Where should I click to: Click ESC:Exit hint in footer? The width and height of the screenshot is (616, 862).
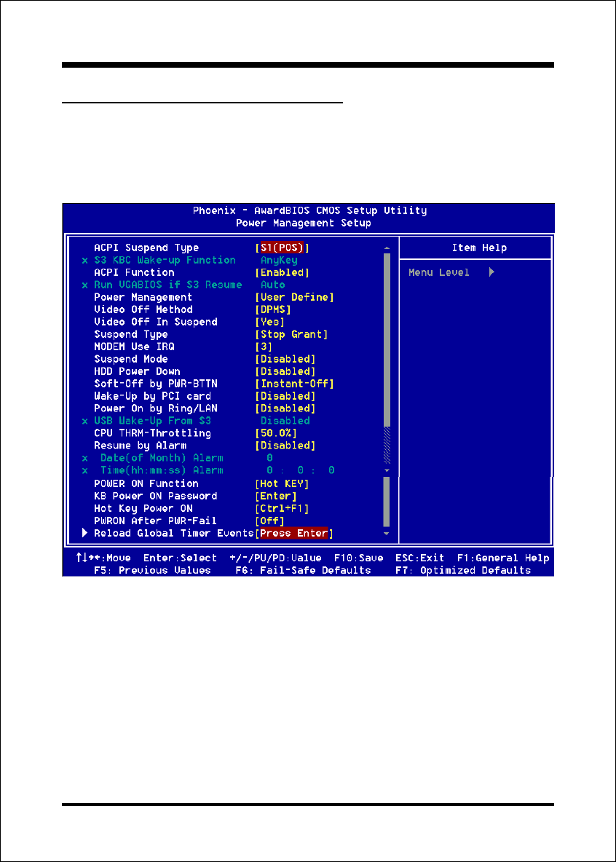pos(419,558)
